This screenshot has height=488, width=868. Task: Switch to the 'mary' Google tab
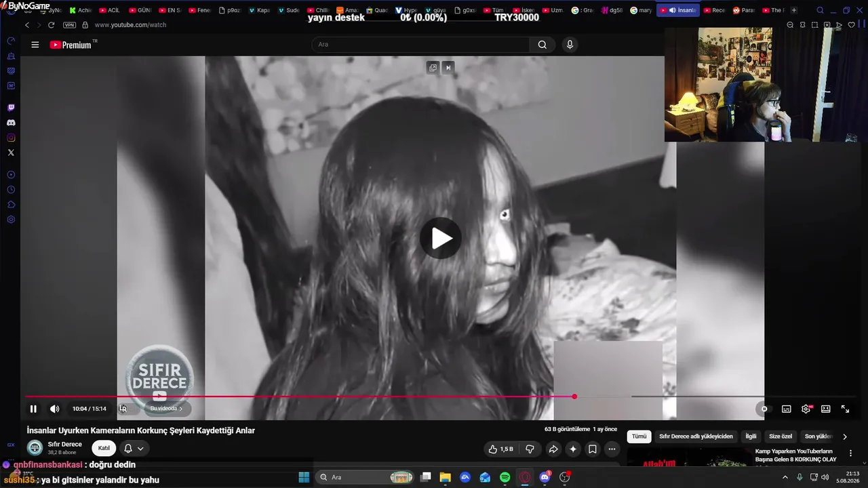pos(641,10)
